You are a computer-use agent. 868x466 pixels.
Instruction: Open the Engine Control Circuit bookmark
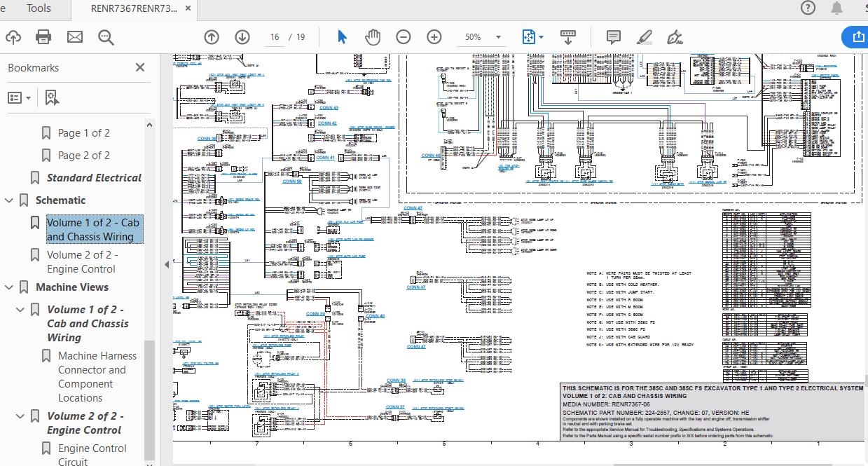[x=92, y=455]
